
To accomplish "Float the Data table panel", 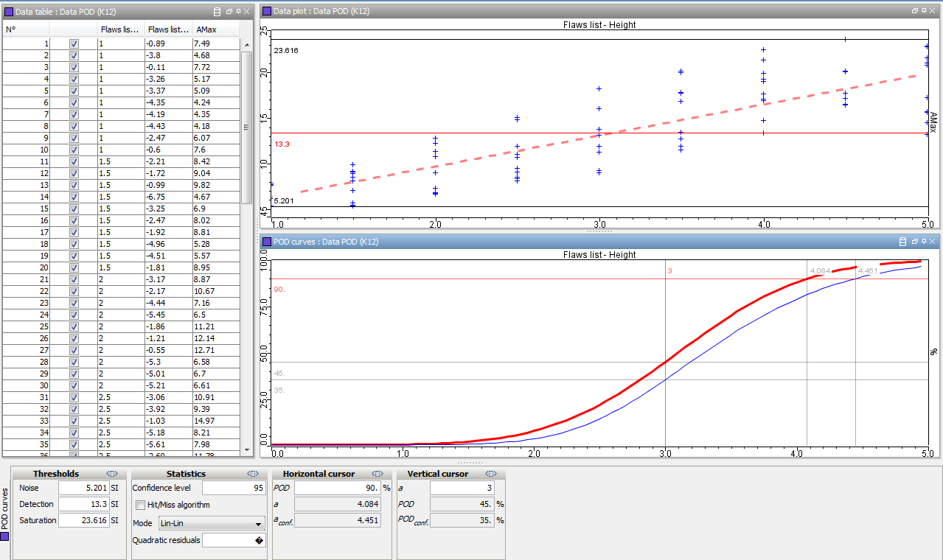I will (229, 12).
